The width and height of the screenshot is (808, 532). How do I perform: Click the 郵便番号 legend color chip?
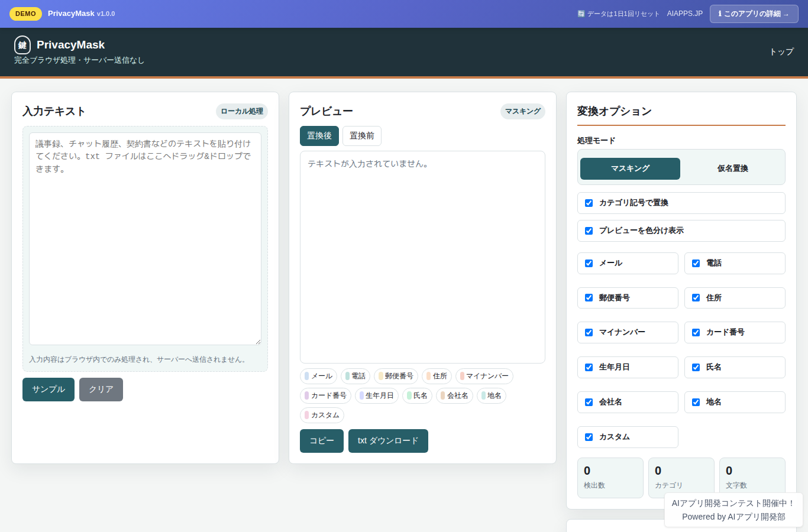point(396,376)
